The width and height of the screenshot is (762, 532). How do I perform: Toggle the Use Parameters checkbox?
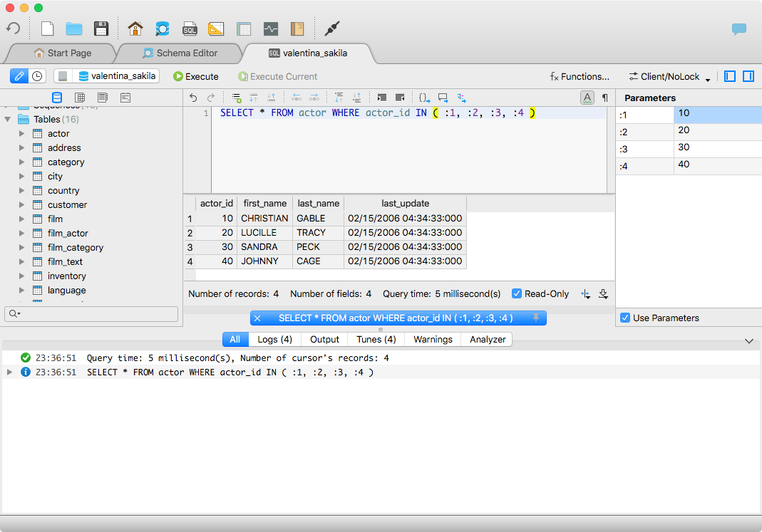[625, 318]
